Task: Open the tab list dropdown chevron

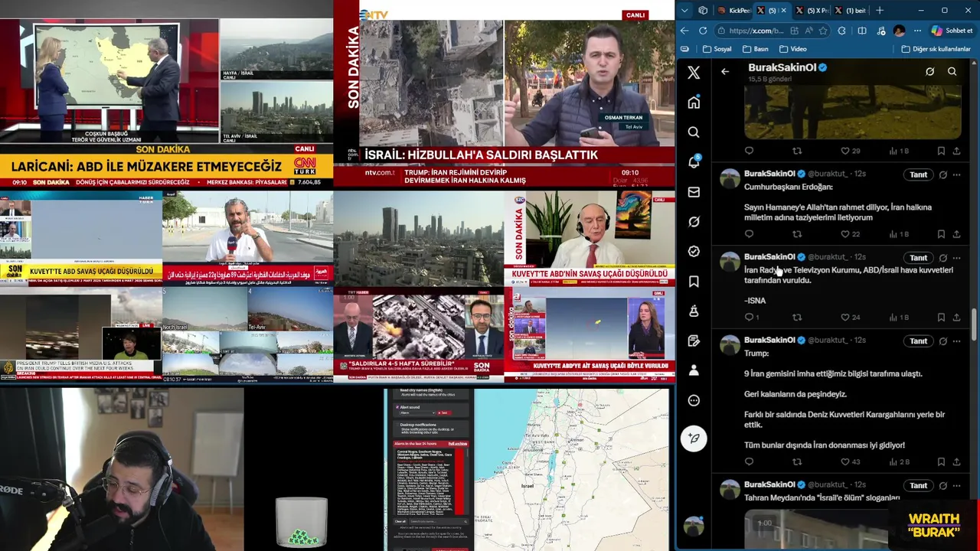Action: tap(684, 10)
